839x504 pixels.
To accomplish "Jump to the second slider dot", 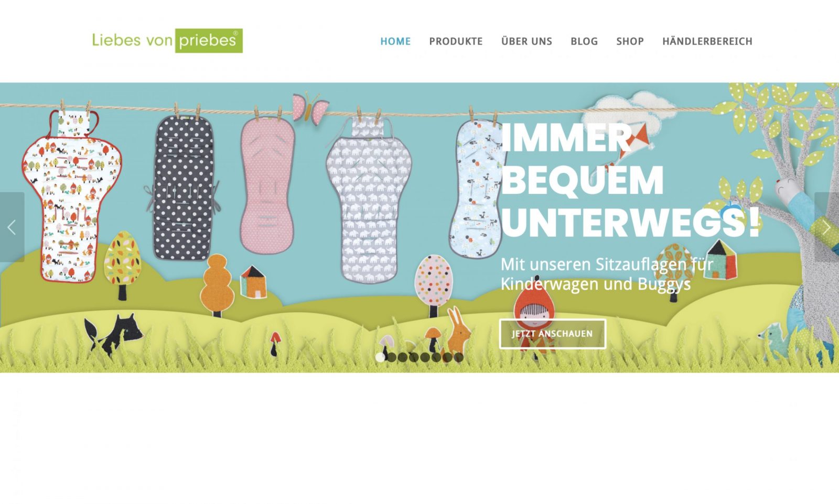I will tap(392, 357).
